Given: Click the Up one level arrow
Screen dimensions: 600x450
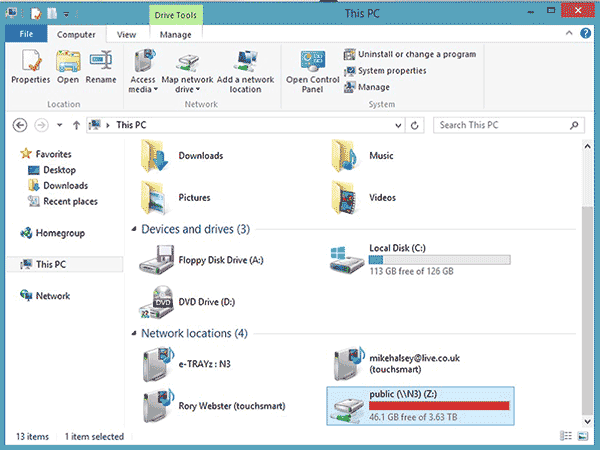Looking at the screenshot, I should pos(75,125).
